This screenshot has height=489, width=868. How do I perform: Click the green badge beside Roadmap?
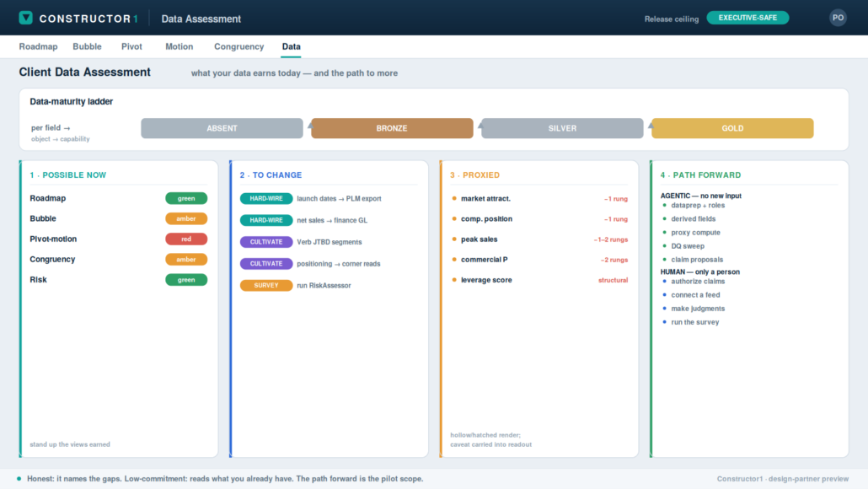[186, 198]
